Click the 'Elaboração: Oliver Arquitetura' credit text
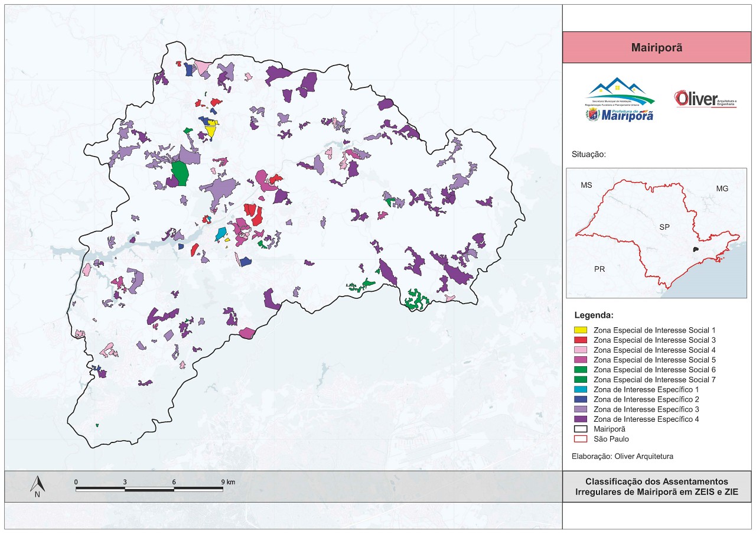The width and height of the screenshot is (756, 534). tap(623, 457)
